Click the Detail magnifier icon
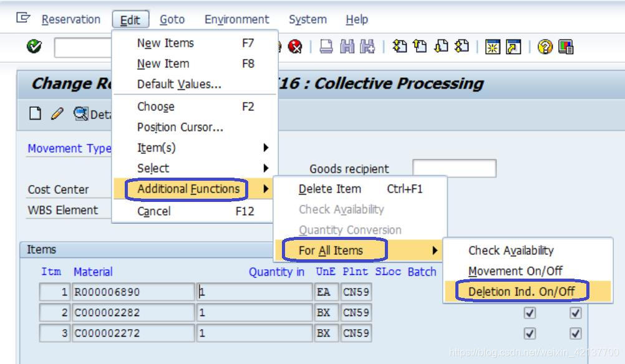Screen dimensions: 625x364 [x=80, y=114]
